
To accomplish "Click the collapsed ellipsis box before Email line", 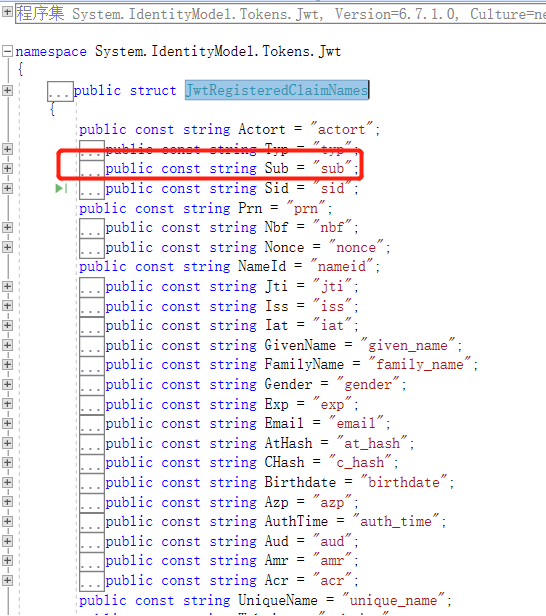I will 92,424.
